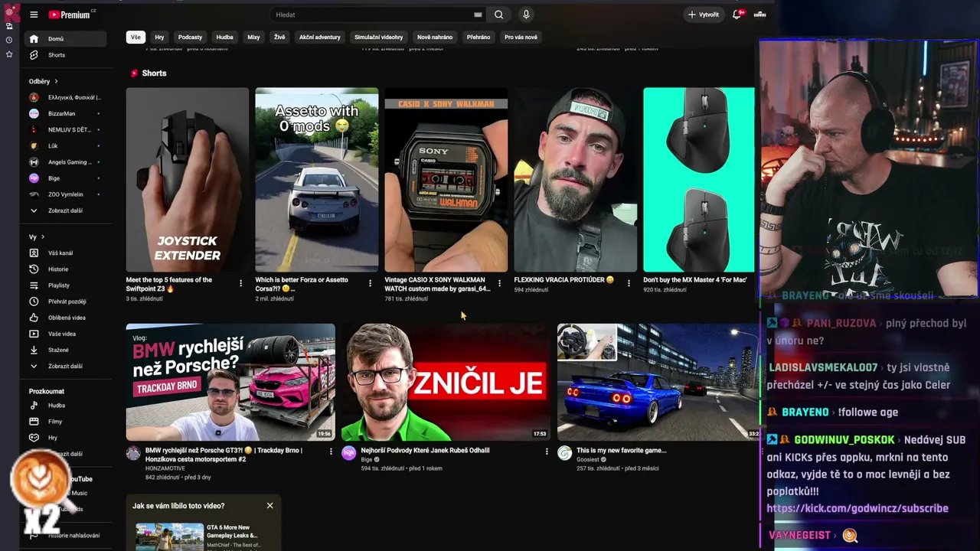
Task: Select the Pro vás nové chip
Action: [521, 37]
